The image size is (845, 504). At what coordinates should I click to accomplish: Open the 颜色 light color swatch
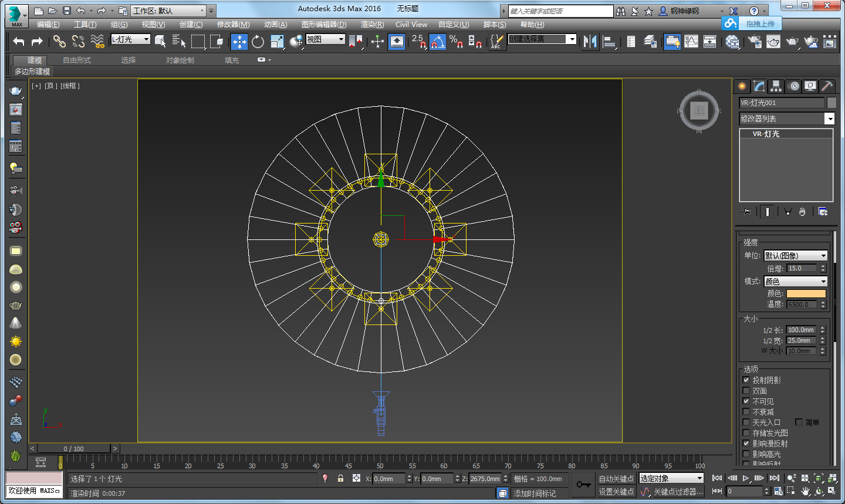coord(806,293)
